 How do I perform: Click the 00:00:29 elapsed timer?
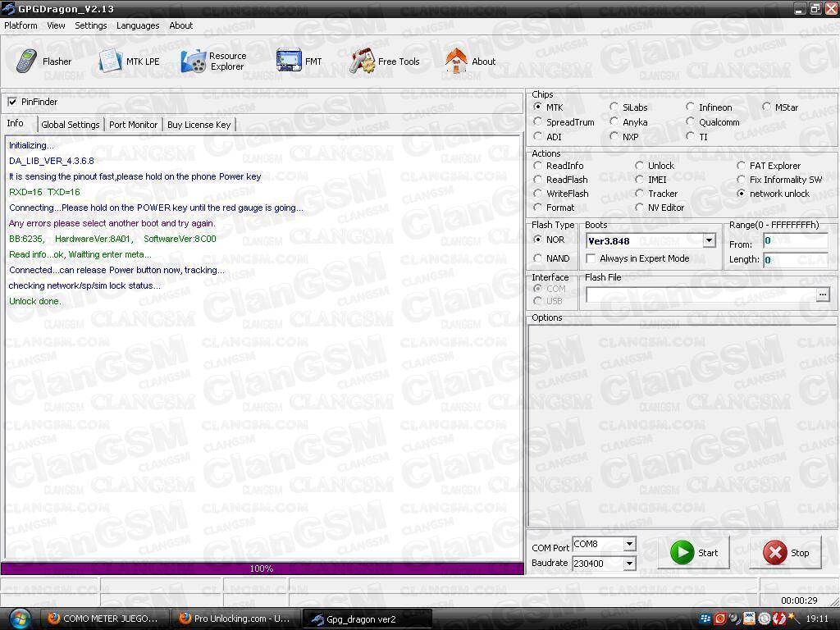coord(799,600)
